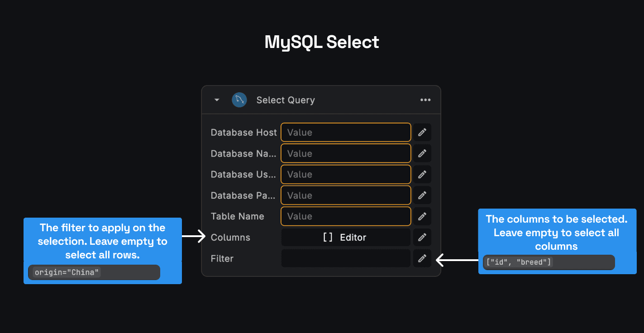
Task: Click the brackets icon in the Columns Editor button
Action: click(x=328, y=237)
